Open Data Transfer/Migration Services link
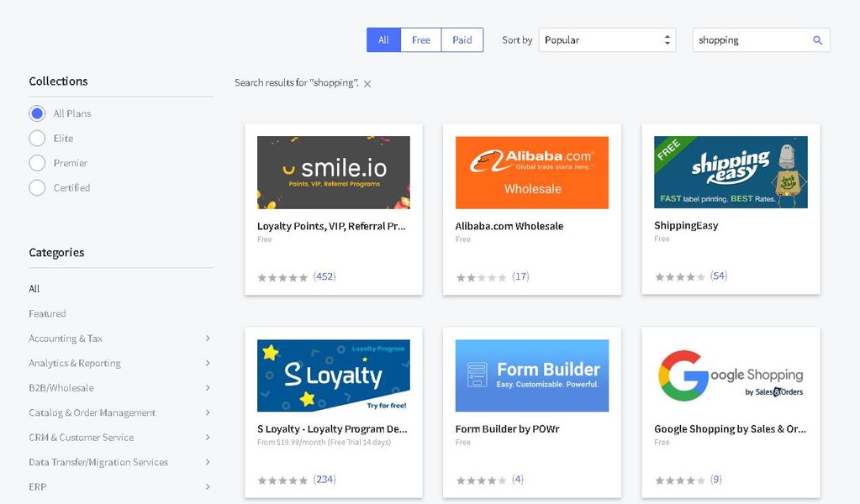This screenshot has height=504, width=860. coord(98,462)
